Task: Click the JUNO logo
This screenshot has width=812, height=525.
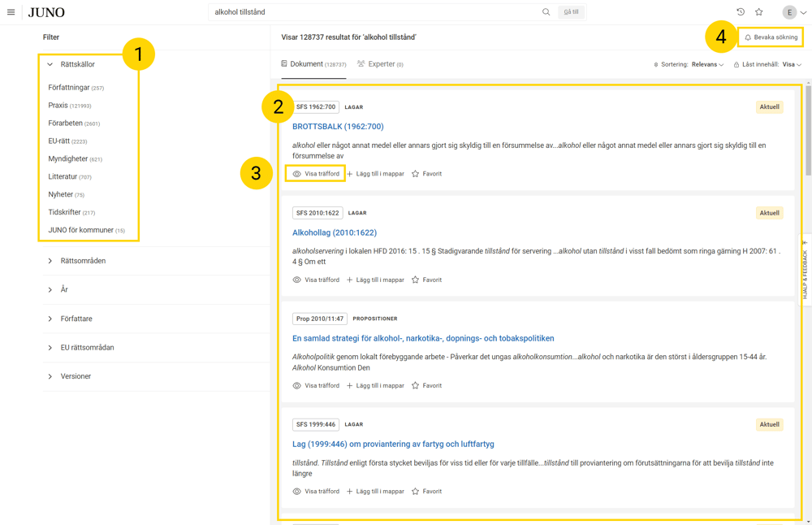Action: [x=46, y=12]
